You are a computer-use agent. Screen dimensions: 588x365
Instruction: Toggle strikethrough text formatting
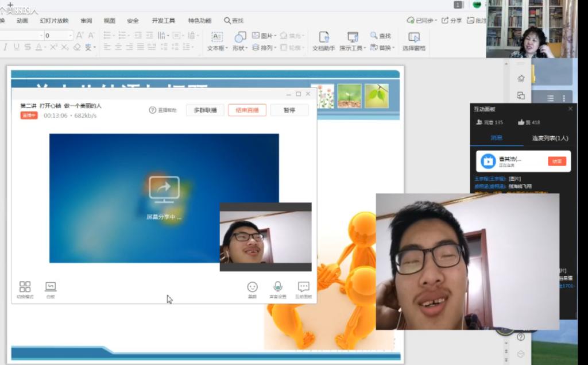(x=28, y=47)
